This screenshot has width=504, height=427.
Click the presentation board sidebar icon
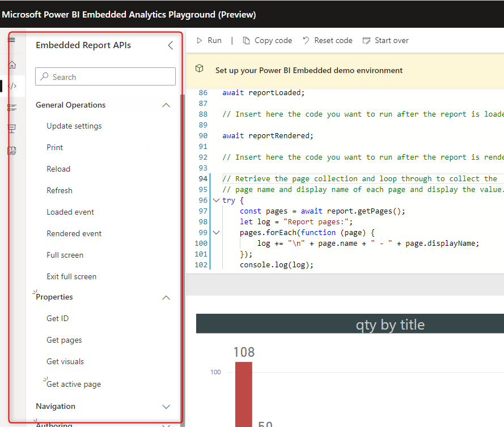pos(12,129)
